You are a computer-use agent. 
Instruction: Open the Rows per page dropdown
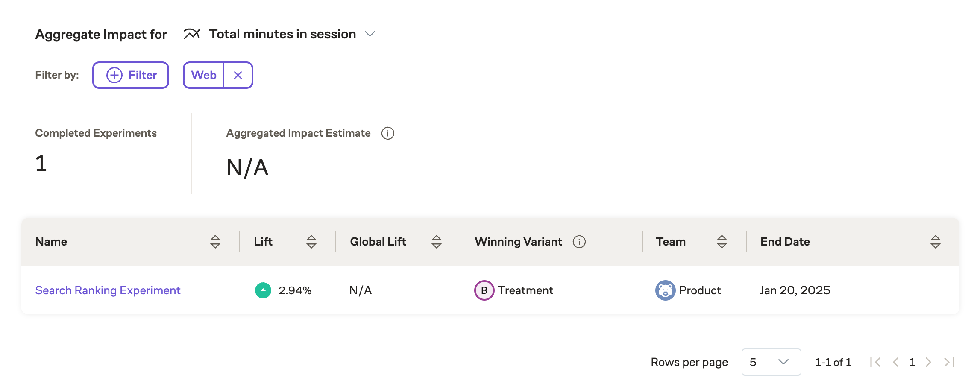point(771,362)
